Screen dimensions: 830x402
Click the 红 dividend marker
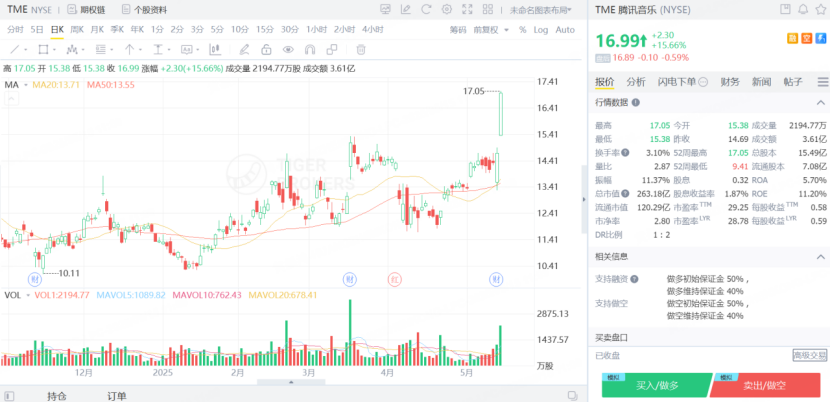coord(394,279)
